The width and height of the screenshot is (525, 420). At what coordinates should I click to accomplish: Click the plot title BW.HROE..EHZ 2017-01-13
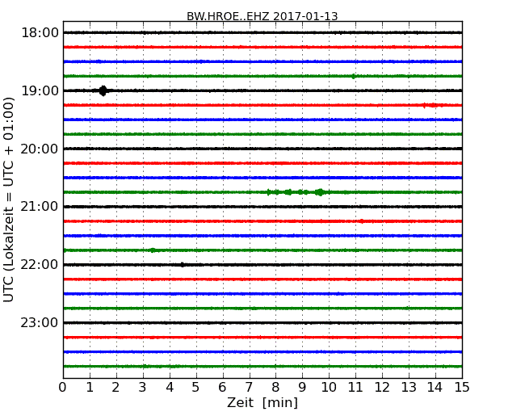(x=262, y=16)
